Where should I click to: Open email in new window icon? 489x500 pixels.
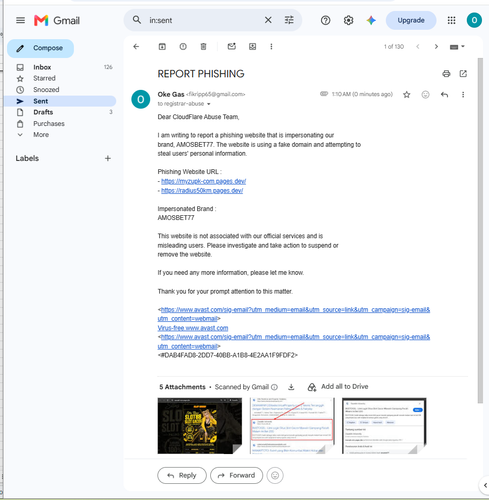tap(463, 74)
